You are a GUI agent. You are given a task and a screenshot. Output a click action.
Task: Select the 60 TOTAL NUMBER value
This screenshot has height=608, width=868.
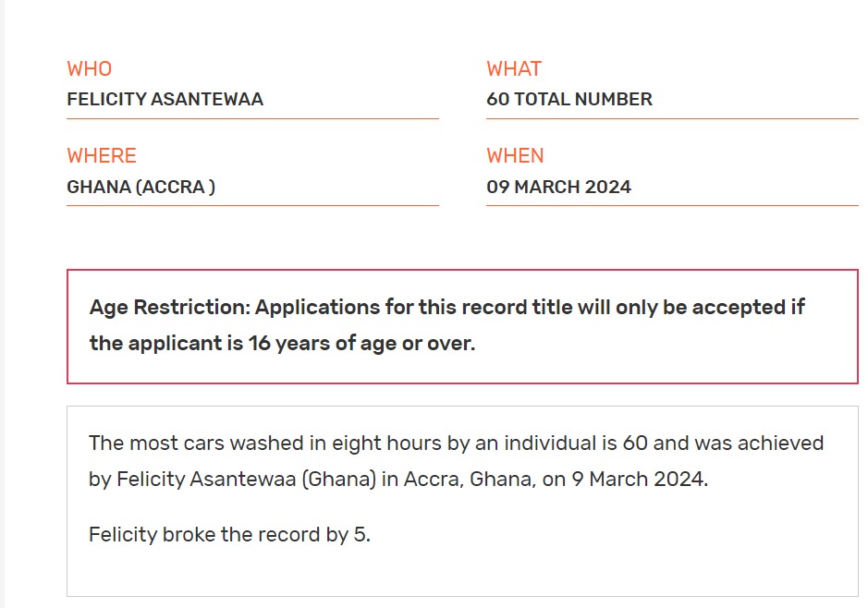pos(569,100)
